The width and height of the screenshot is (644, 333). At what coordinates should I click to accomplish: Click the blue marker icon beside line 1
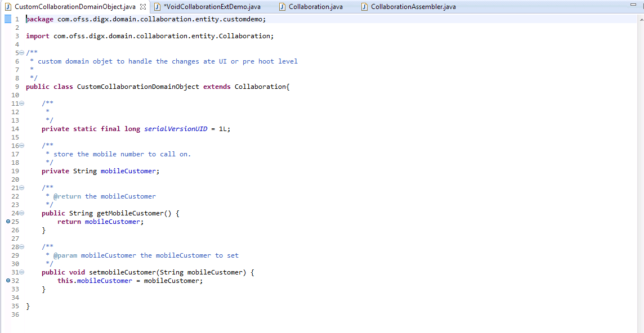tap(7, 19)
